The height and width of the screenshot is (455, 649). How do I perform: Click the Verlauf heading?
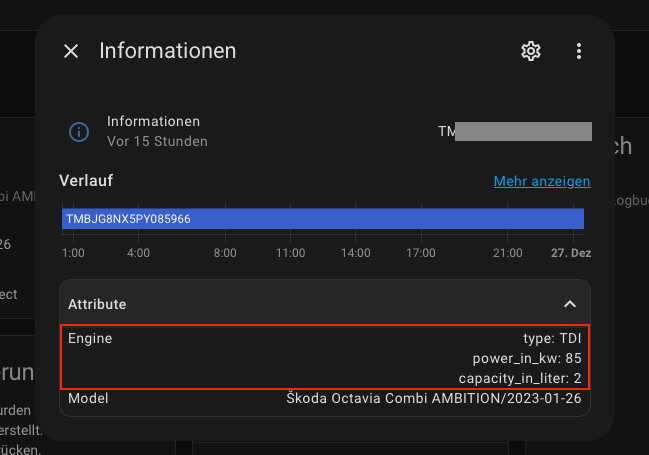click(x=86, y=181)
